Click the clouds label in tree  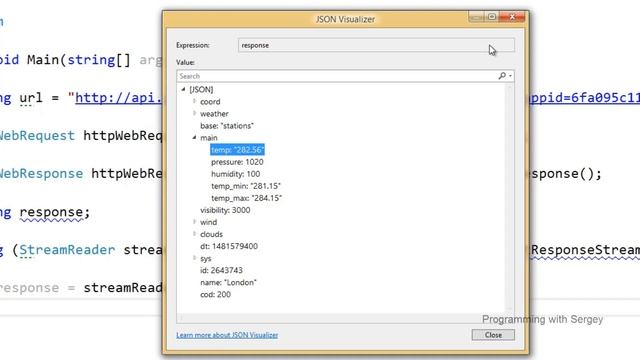211,234
